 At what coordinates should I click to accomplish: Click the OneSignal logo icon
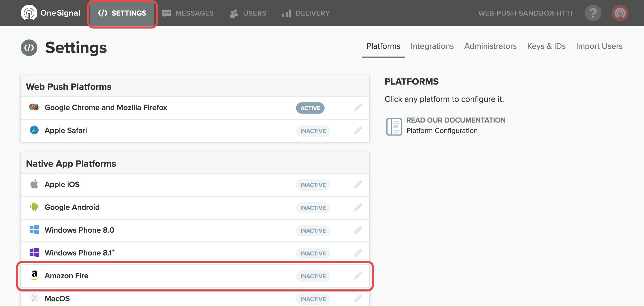29,13
